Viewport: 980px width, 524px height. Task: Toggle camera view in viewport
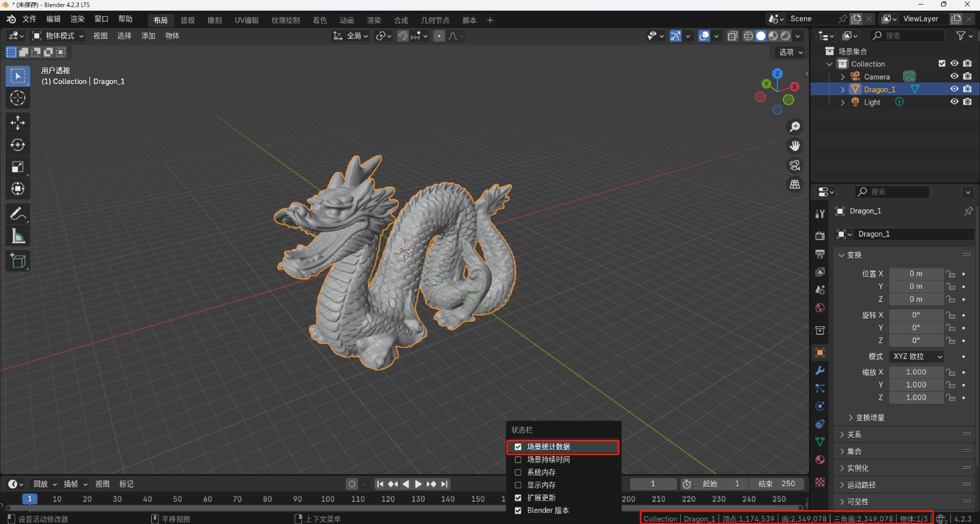click(795, 165)
